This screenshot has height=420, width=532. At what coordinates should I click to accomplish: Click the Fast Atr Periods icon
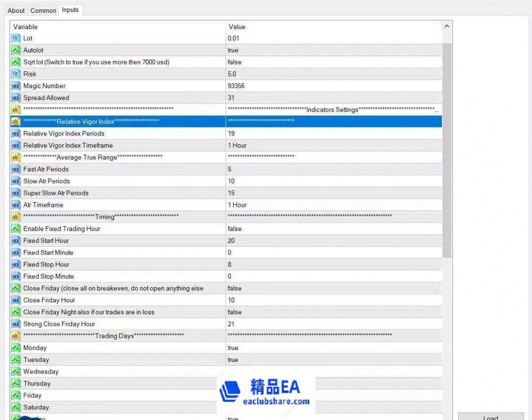coord(16,169)
